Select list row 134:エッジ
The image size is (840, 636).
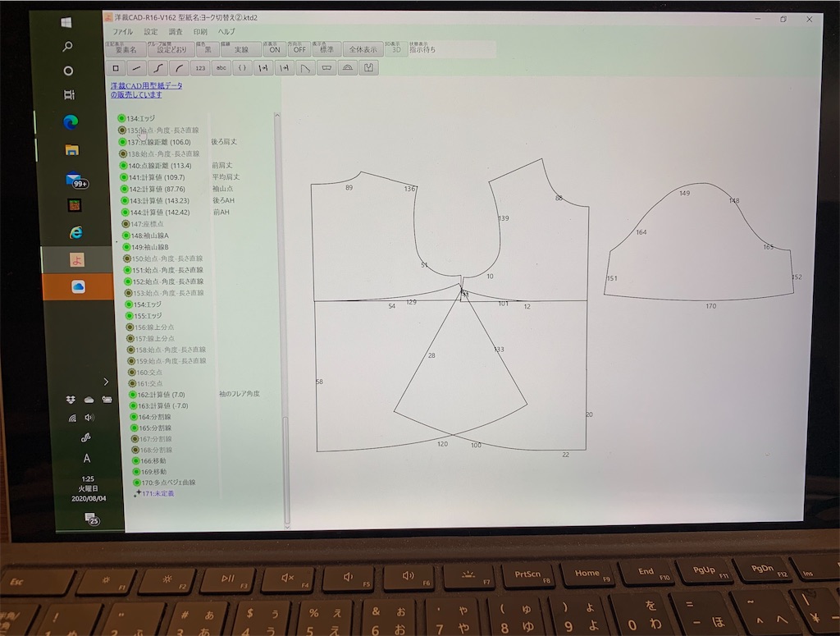[137, 118]
